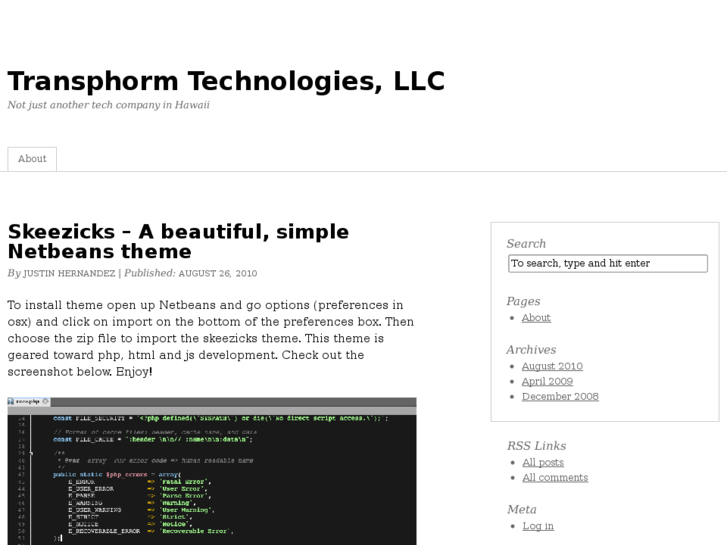
Task: Open the Skeezicks Netbeans theme post title
Action: 179,241
